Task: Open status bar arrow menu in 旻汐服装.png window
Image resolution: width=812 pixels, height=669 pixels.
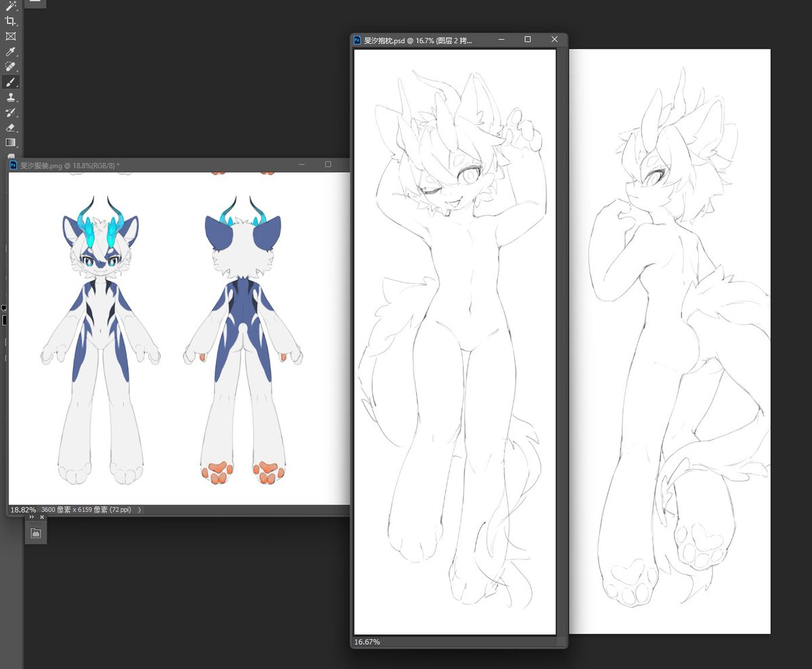Action: (x=139, y=510)
